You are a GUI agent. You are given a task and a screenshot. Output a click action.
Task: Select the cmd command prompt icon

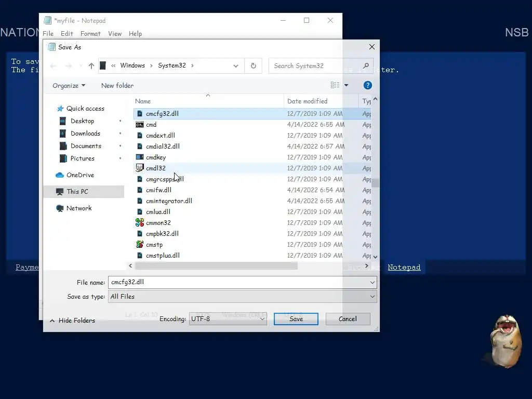pyautogui.click(x=139, y=125)
